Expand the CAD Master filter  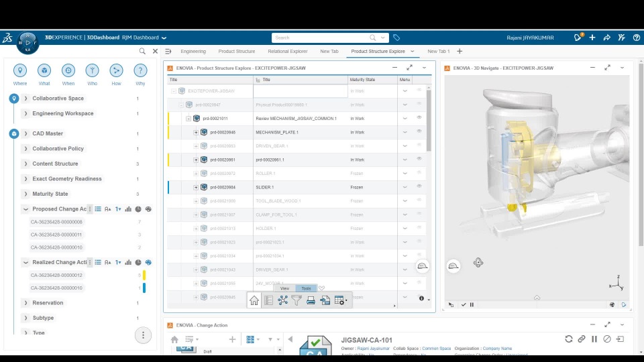pos(26,133)
